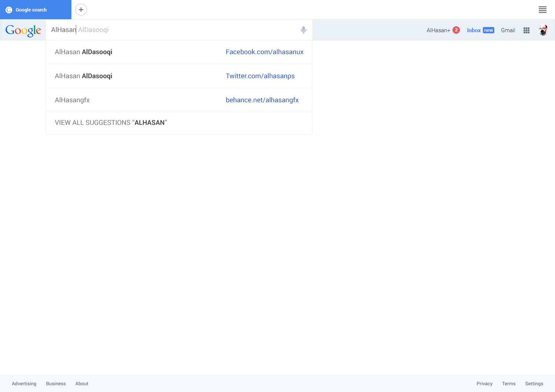This screenshot has height=392, width=555.
Task: Select the Google search tab
Action: tap(36, 10)
